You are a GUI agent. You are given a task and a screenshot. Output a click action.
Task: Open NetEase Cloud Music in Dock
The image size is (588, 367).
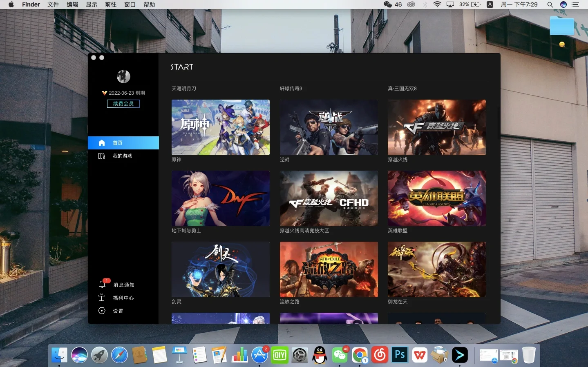pos(380,355)
